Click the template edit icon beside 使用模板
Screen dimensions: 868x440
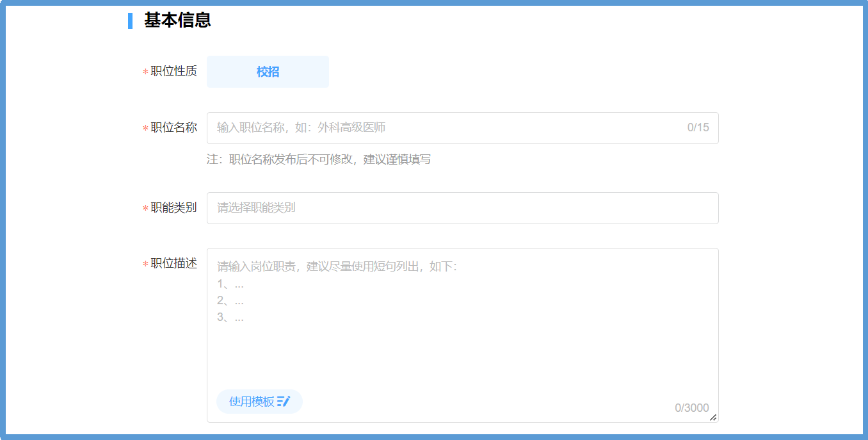coord(284,402)
